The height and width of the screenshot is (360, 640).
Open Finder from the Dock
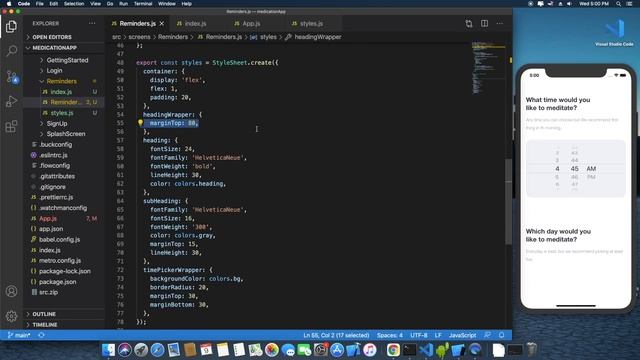click(x=109, y=350)
